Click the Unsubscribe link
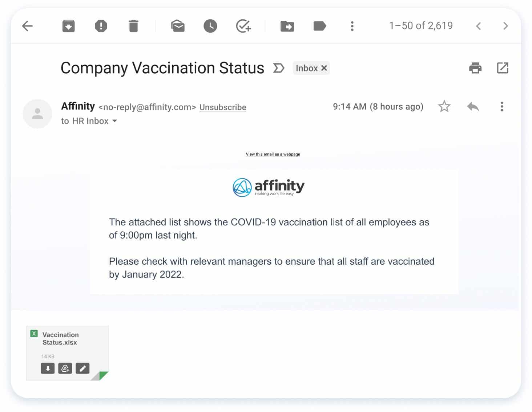Image resolution: width=532 pixels, height=412 pixels. pos(223,107)
